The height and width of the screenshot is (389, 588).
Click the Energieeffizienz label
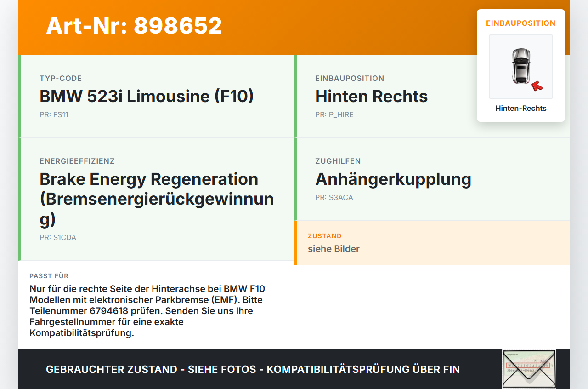tap(77, 161)
